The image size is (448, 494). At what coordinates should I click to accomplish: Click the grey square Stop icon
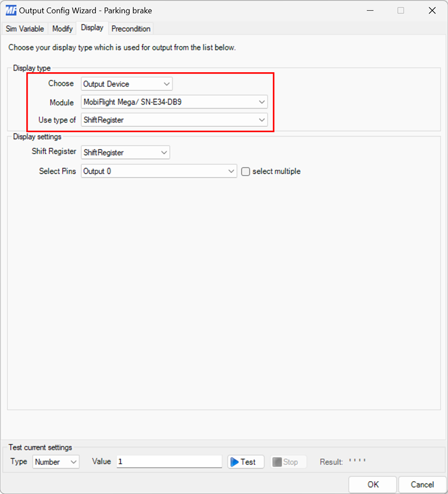[x=279, y=462]
